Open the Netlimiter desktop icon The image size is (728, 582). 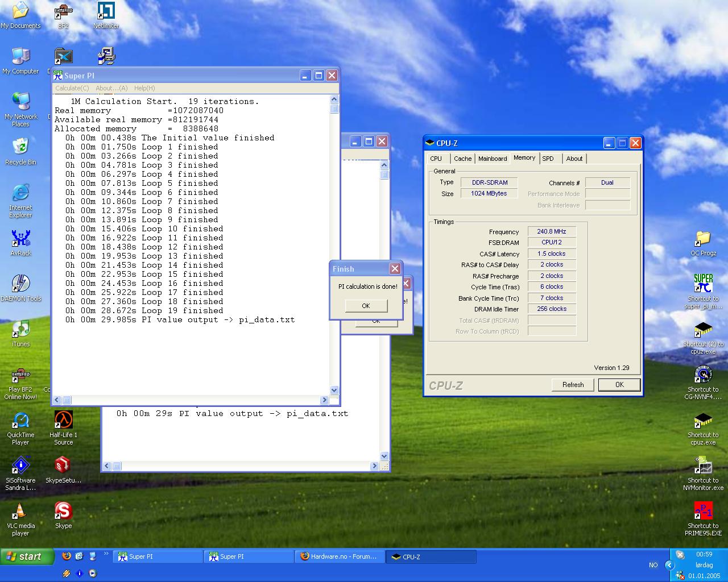(x=106, y=15)
